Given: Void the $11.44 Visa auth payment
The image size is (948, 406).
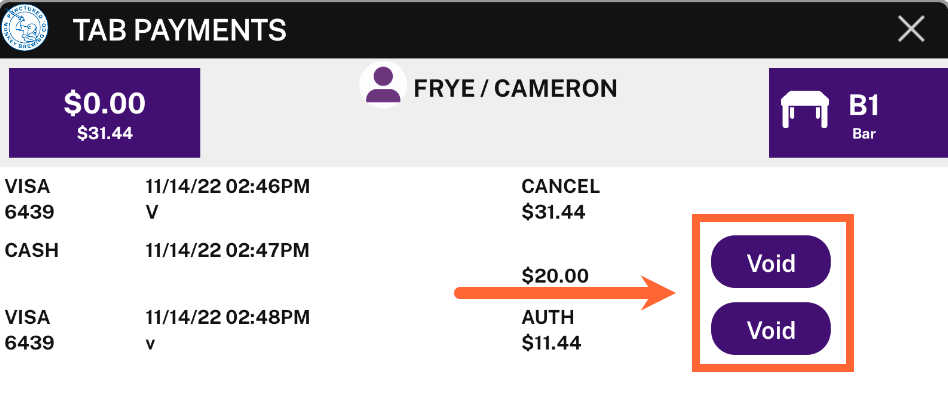Looking at the screenshot, I should point(771,329).
